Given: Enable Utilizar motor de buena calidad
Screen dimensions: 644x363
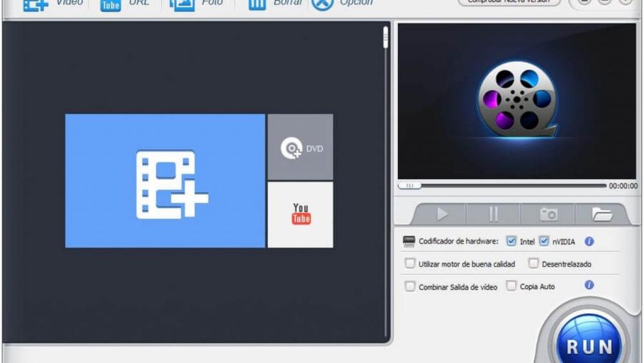Looking at the screenshot, I should coord(410,263).
